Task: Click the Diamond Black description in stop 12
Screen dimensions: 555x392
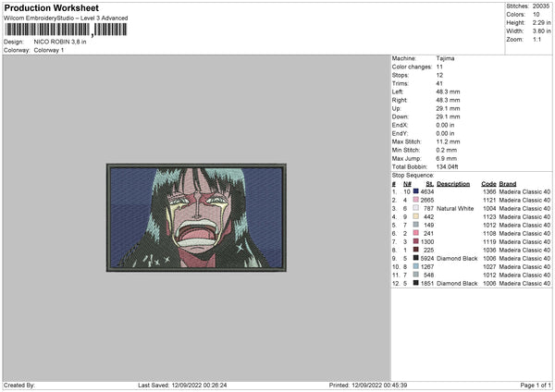Action: click(x=457, y=284)
